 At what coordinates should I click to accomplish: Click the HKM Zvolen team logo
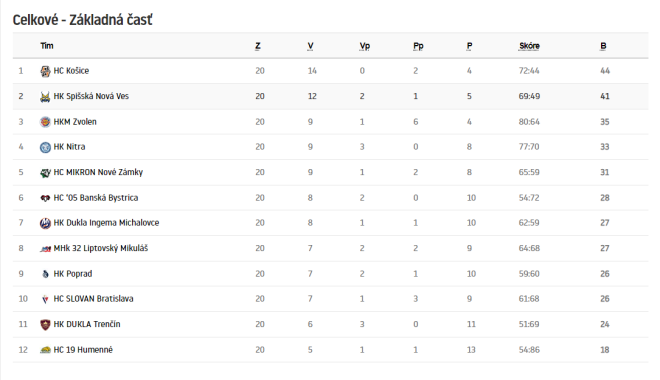click(45, 122)
